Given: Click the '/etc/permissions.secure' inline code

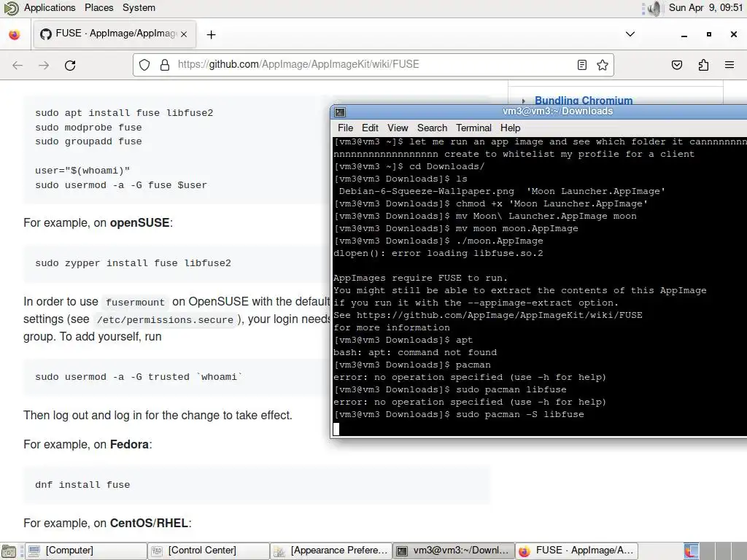Looking at the screenshot, I should tap(165, 319).
